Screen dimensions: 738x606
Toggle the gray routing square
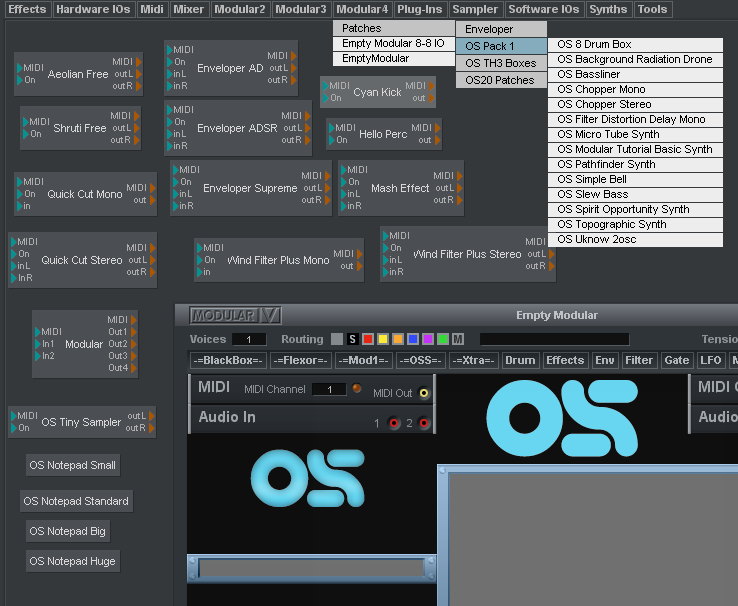click(337, 340)
